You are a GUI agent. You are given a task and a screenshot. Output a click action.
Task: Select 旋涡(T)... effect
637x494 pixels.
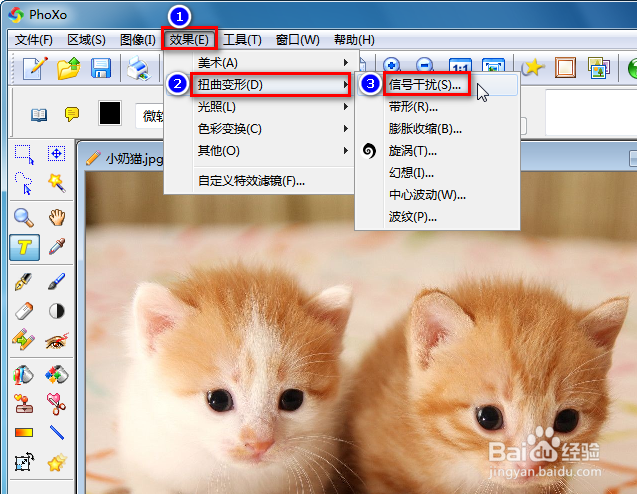[438, 151]
